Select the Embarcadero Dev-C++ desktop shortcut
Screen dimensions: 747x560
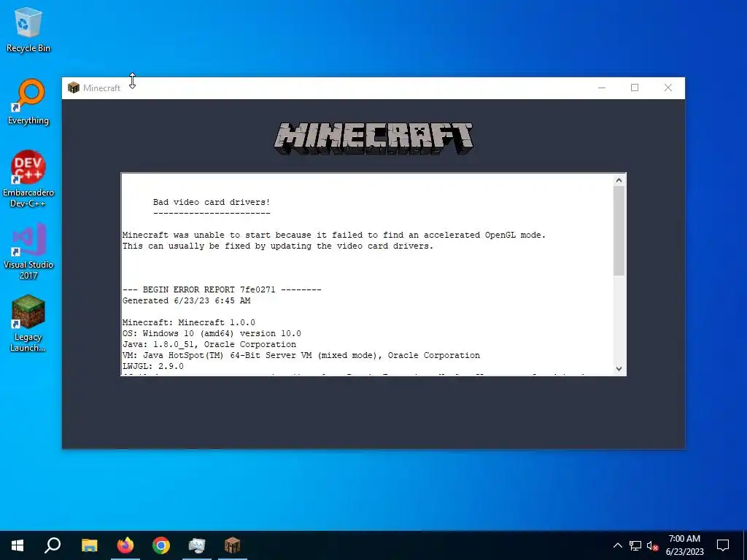point(28,179)
